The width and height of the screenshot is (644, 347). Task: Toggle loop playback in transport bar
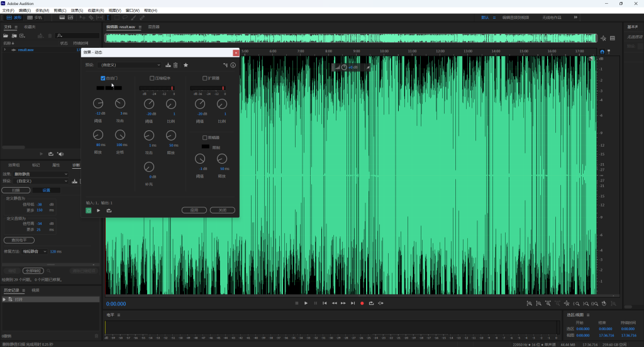[x=371, y=303]
